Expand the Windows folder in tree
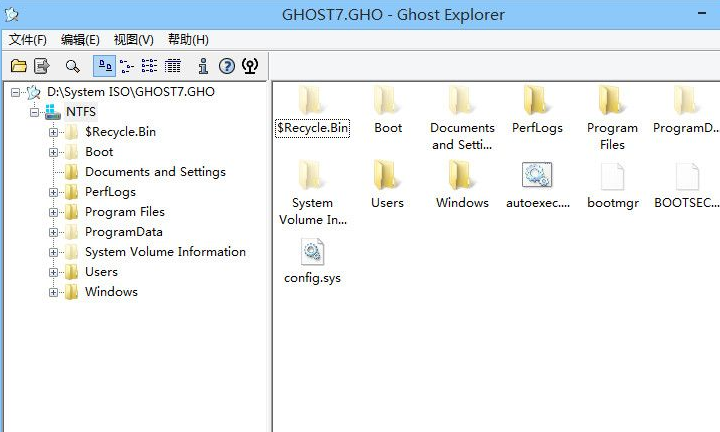This screenshot has width=720, height=432. coord(54,292)
